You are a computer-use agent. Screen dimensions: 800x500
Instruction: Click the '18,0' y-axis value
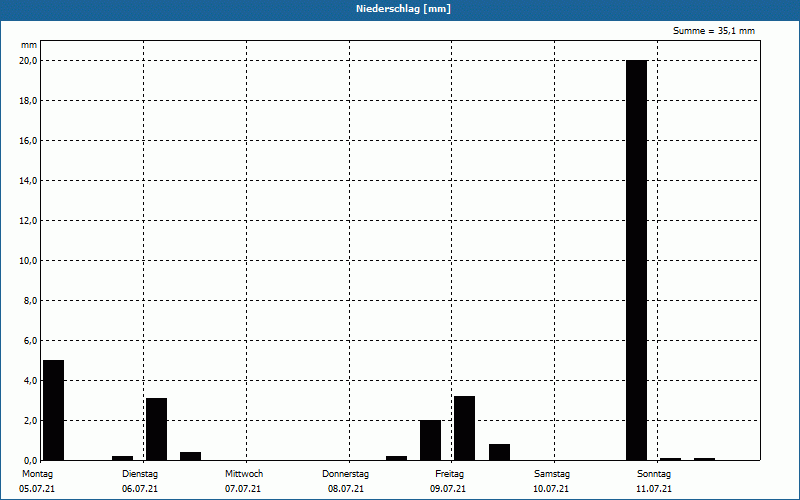pyautogui.click(x=29, y=101)
